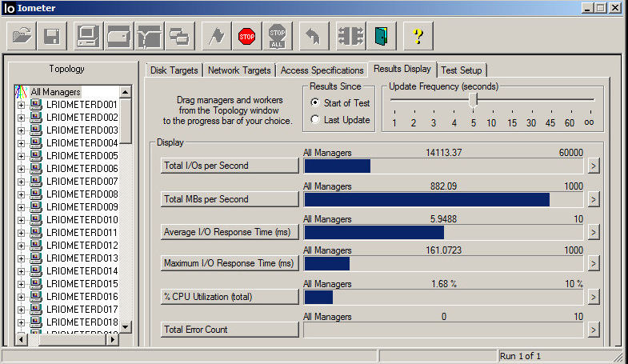Open details arrow for Total MBs per Second
The image size is (628, 364).
tap(594, 199)
